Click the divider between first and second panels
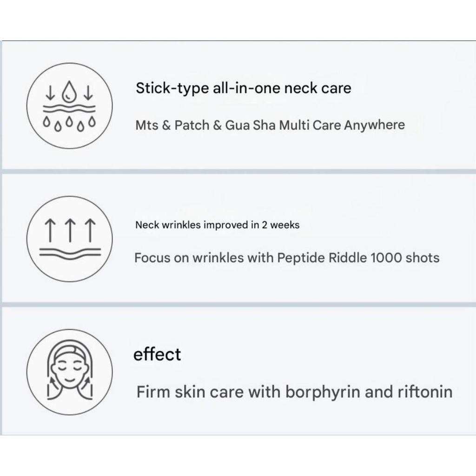Screen dimensions: 476x476 [x=238, y=171]
